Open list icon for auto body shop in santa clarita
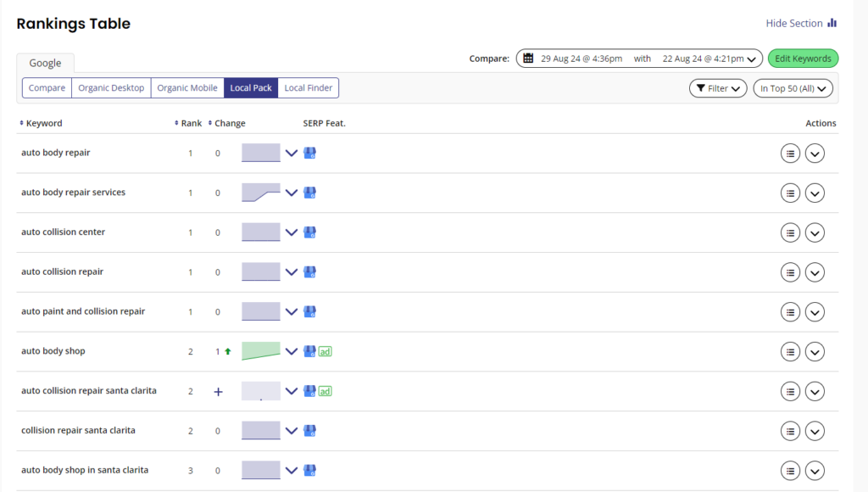868x492 pixels. pos(790,471)
